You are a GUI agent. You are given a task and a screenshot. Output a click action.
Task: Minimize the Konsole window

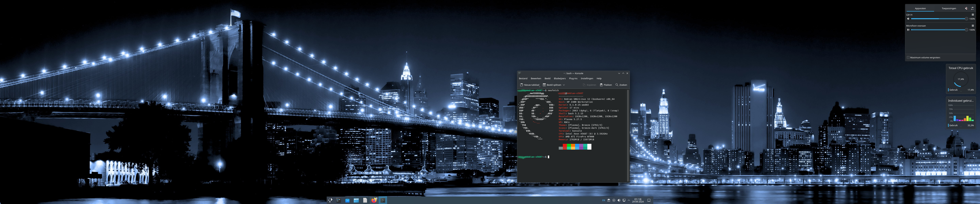click(619, 73)
